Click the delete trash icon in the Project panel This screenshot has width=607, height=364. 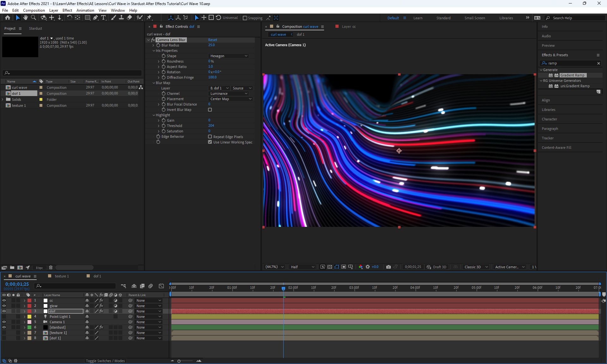[x=51, y=268]
